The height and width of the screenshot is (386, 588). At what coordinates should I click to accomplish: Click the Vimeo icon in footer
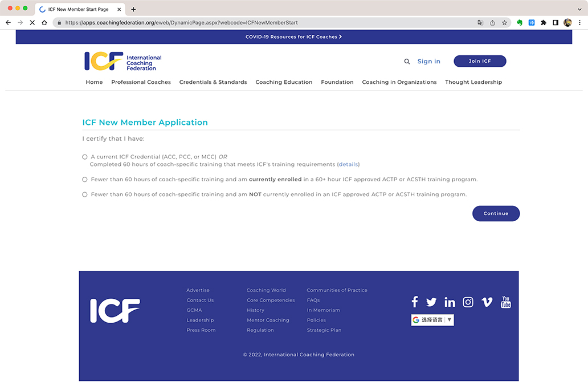(x=487, y=302)
